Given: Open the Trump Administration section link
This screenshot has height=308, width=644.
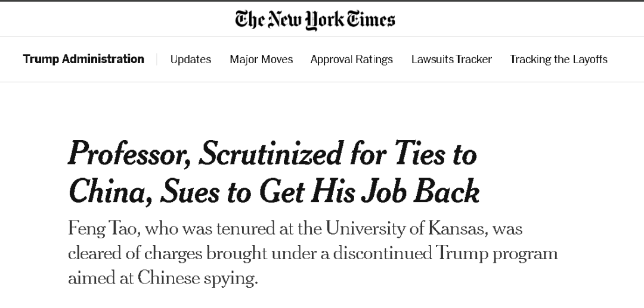Looking at the screenshot, I should tap(83, 59).
